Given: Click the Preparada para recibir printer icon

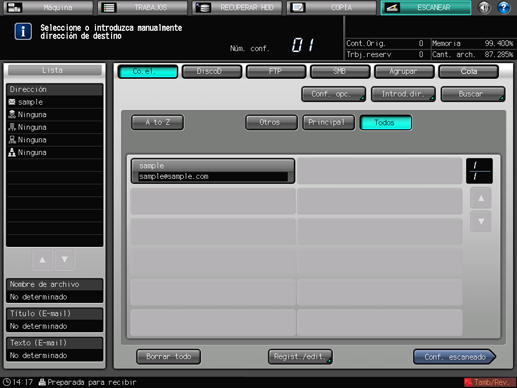Looking at the screenshot, I should pyautogui.click(x=42, y=382).
